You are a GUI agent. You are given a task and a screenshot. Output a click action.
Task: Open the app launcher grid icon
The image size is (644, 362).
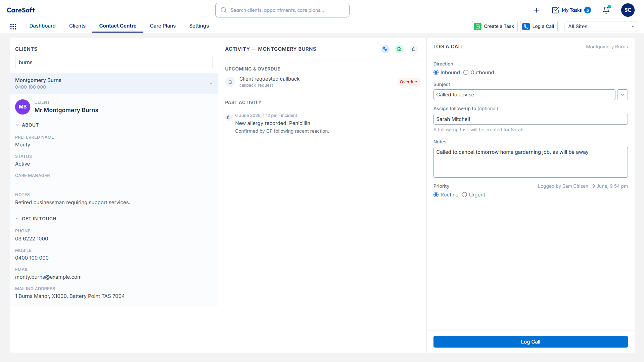pos(13,27)
